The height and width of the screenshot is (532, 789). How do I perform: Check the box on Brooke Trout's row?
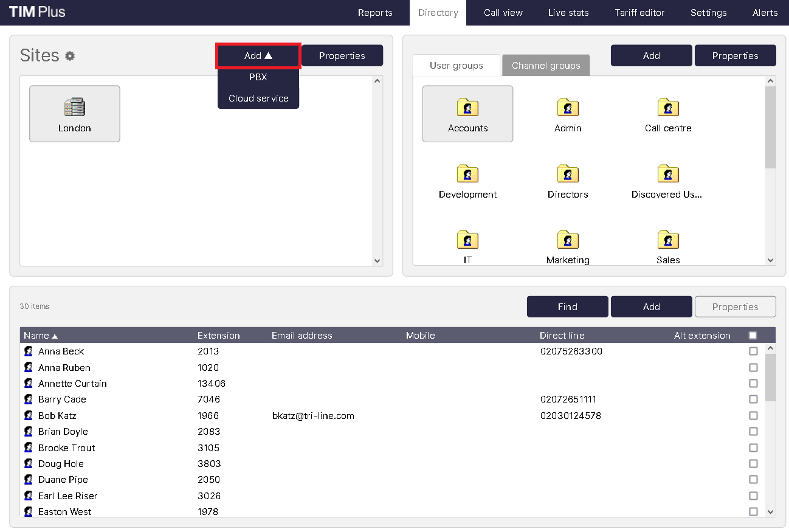(x=753, y=447)
